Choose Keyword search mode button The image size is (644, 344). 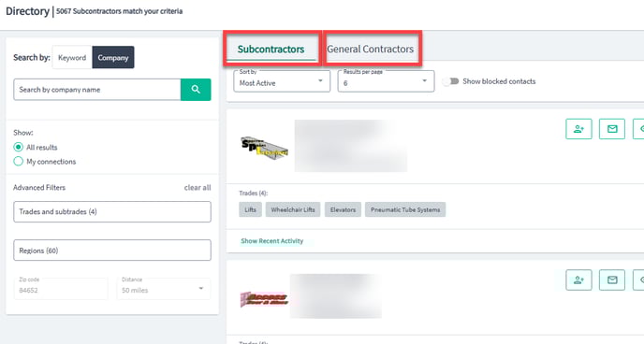click(72, 57)
